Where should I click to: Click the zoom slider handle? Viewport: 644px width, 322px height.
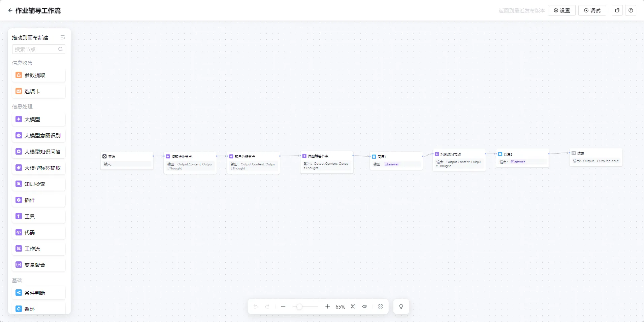coord(299,307)
